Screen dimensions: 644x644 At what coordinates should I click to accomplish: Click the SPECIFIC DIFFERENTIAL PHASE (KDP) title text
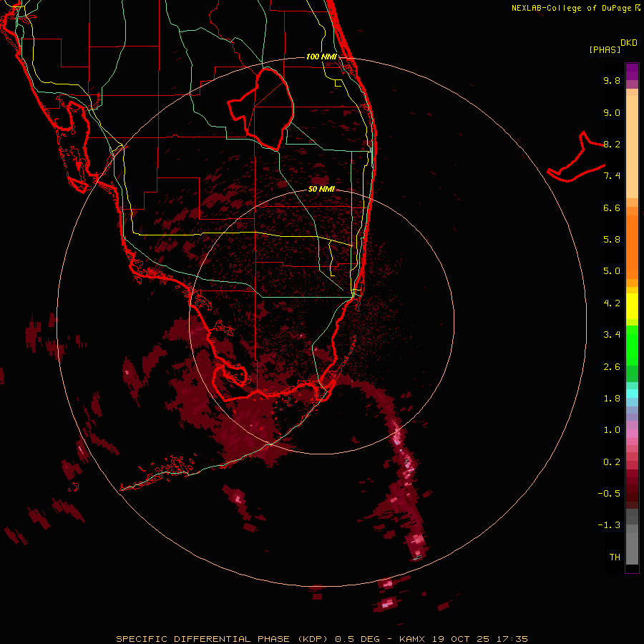[222, 639]
